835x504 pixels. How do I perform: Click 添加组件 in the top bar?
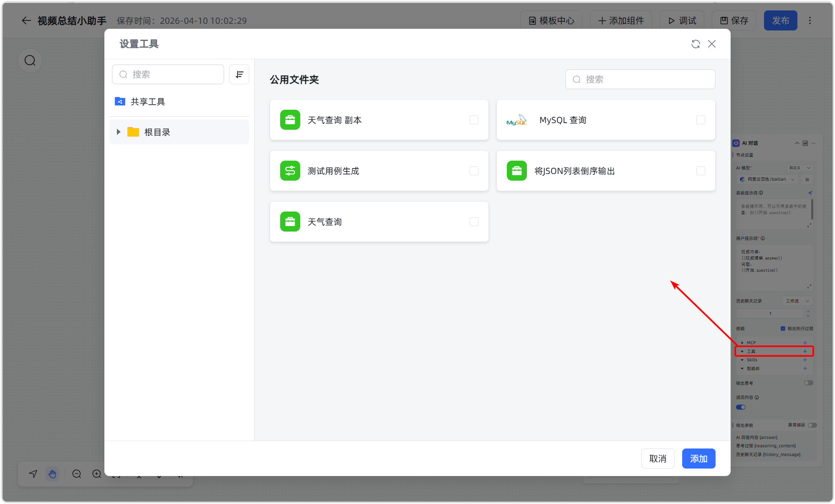621,20
